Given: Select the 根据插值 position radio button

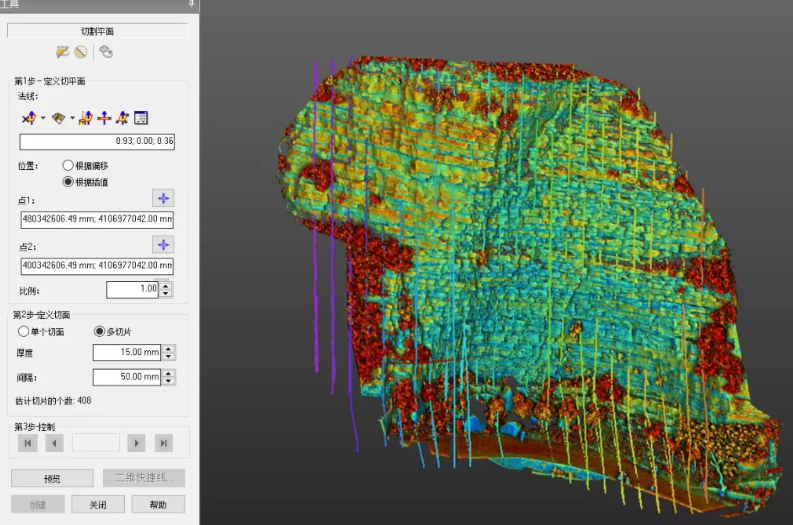Looking at the screenshot, I should coord(68,181).
